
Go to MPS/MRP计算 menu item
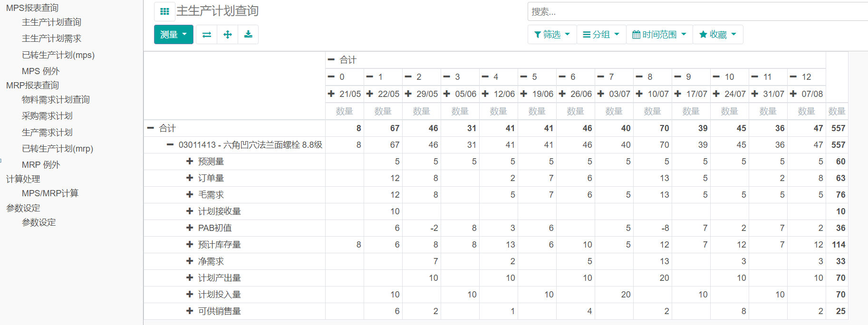[50, 193]
